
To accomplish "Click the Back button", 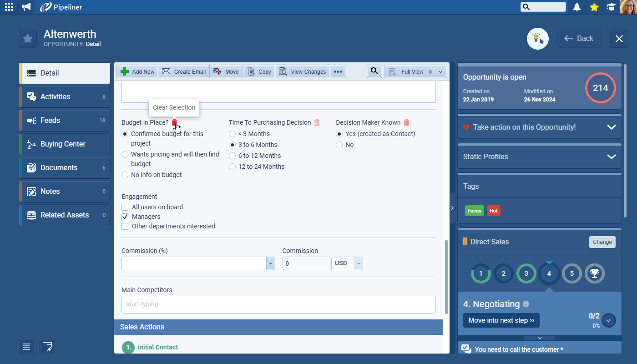I will point(579,39).
